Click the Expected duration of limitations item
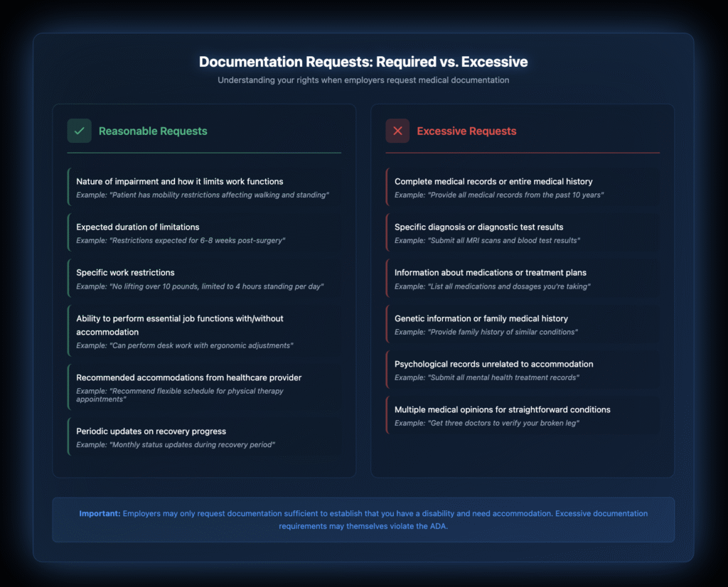The height and width of the screenshot is (587, 728). click(138, 227)
